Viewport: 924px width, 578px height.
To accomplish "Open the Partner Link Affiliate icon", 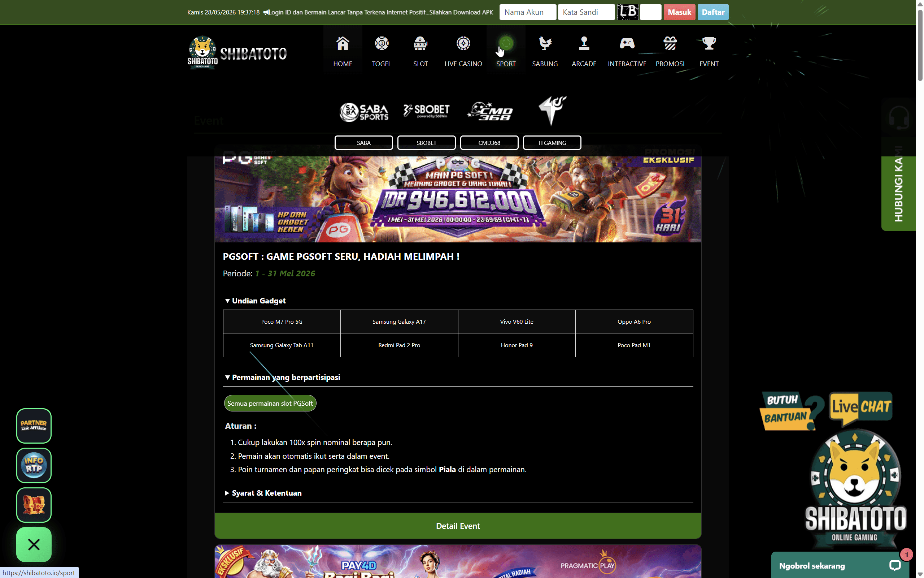I will [34, 426].
